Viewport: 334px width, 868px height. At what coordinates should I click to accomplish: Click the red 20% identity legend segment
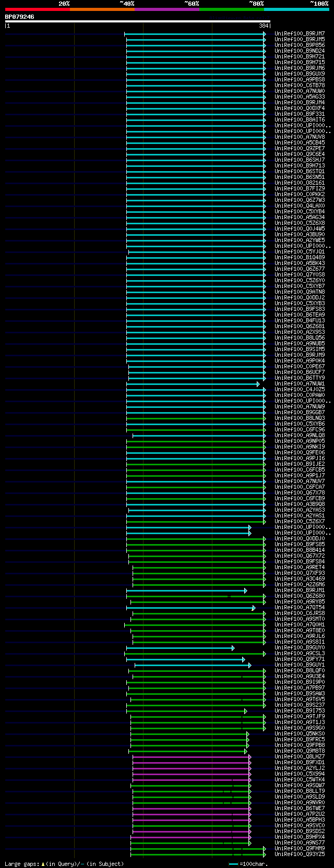pyautogui.click(x=38, y=9)
